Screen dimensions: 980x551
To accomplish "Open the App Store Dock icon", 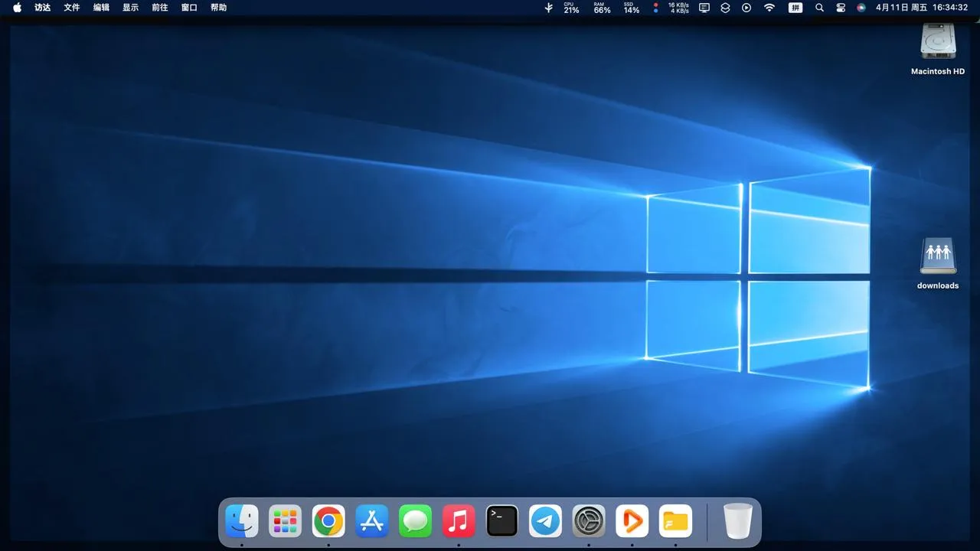I will (x=372, y=521).
